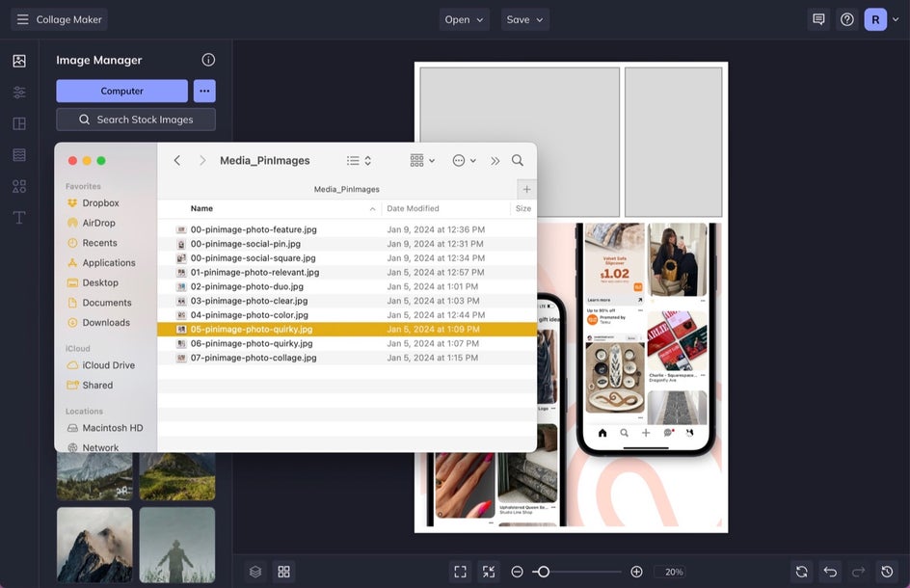Select file 07-pinimage-photo-collage.jpg
Viewport: 910px width, 588px height.
point(347,359)
